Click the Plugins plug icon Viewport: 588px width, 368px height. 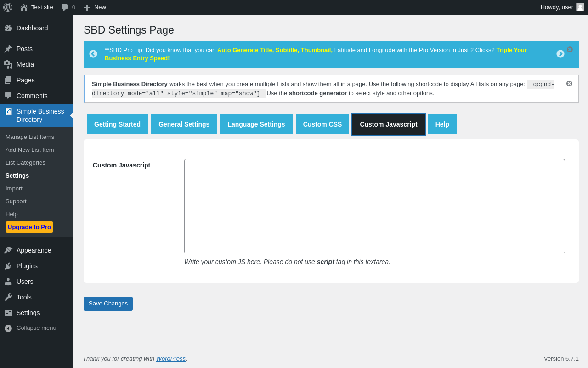8,266
